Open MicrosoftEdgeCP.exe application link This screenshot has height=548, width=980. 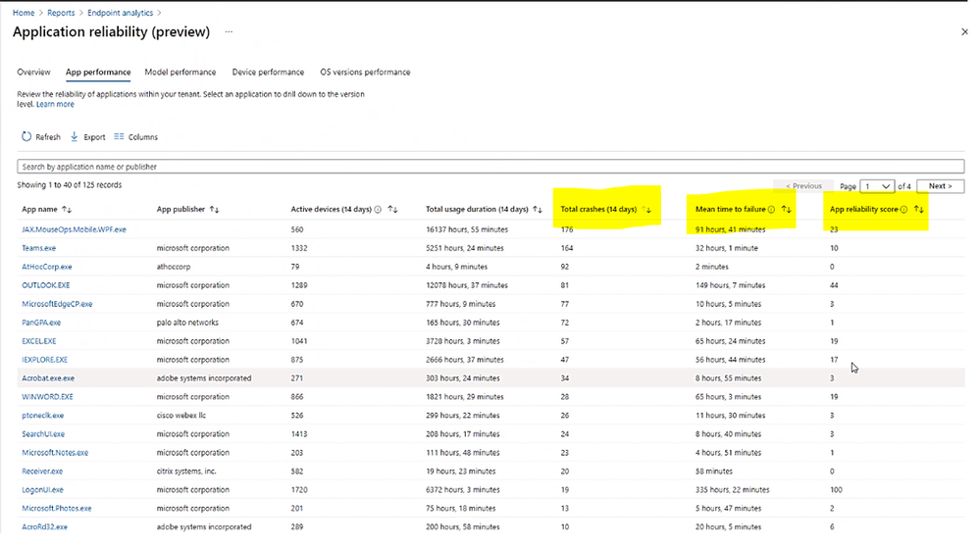57,304
